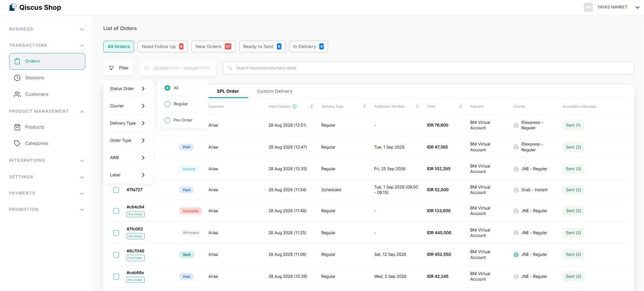The image size is (644, 291).
Task: Check the box for order #7fa727
Action: (116, 190)
